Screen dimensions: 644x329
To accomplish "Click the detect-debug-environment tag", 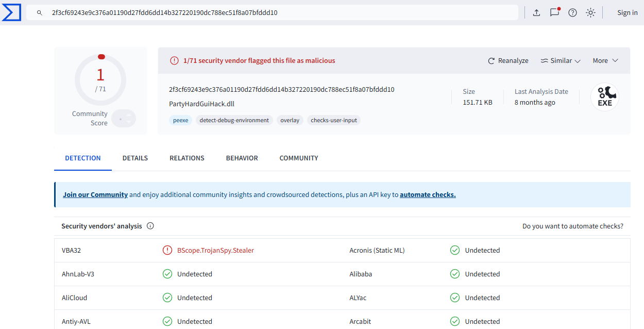I will (x=234, y=120).
